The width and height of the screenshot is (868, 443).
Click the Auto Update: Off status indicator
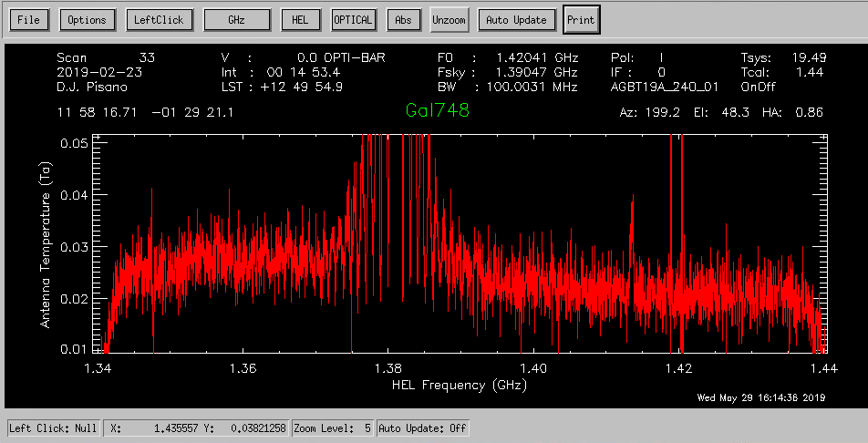422,428
